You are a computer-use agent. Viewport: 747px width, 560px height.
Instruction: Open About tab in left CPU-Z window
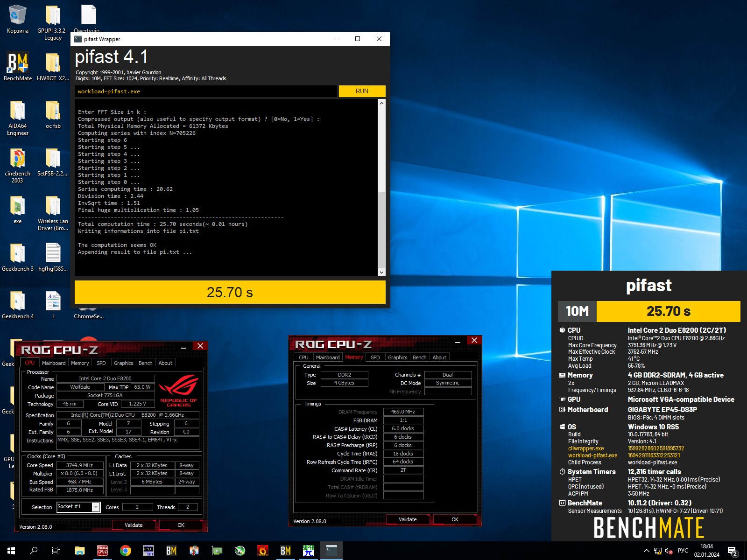[x=165, y=363]
